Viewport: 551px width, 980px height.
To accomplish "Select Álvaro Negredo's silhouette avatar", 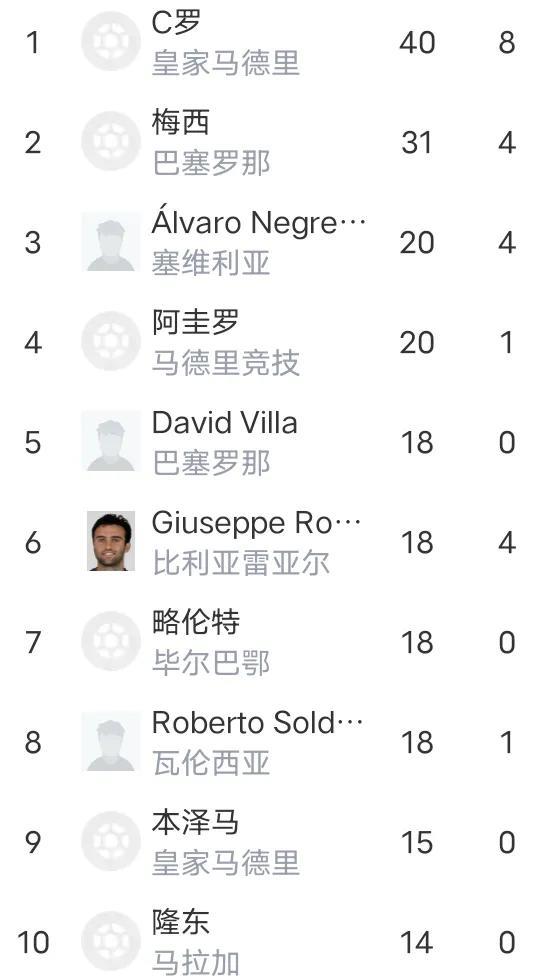I will point(111,241).
